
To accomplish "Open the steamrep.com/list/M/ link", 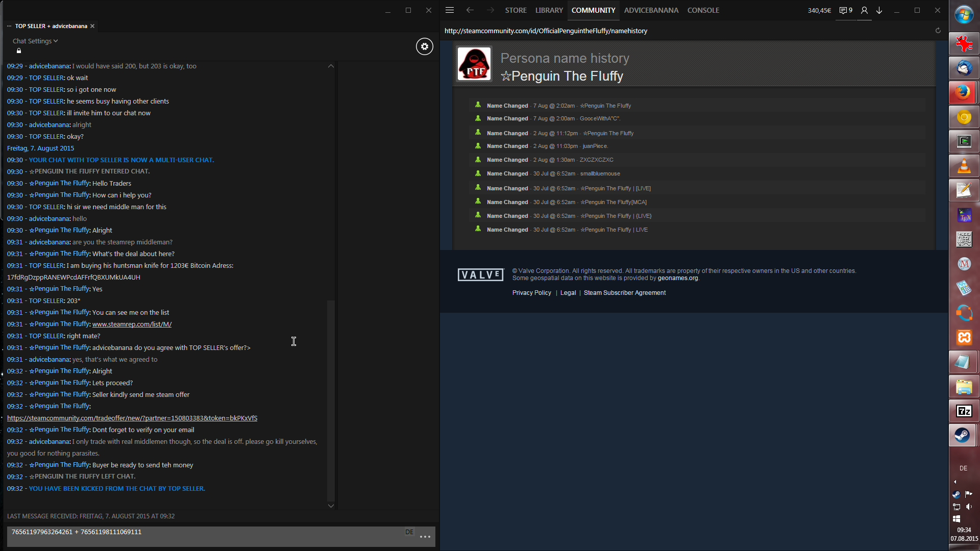I will (x=132, y=324).
